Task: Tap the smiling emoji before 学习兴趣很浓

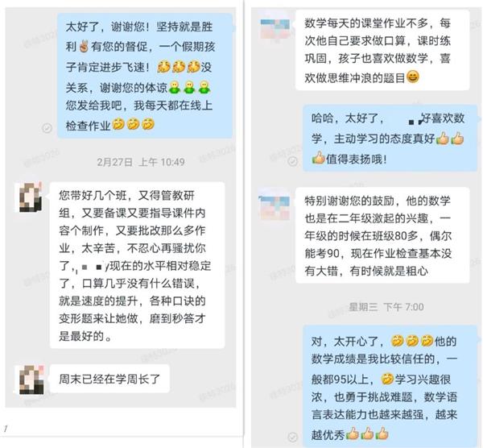Action: pyautogui.click(x=387, y=379)
